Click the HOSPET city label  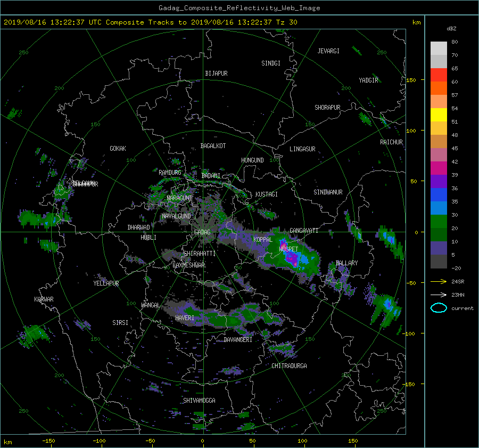(x=288, y=249)
